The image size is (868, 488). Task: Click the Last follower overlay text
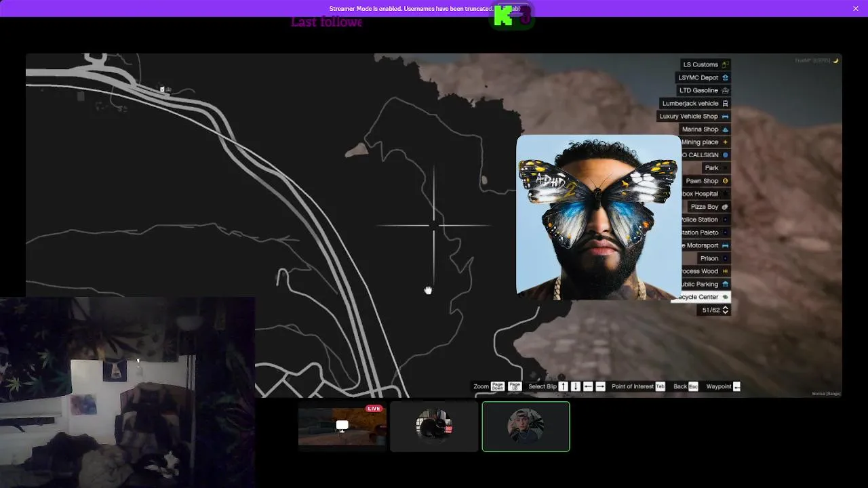(x=326, y=22)
